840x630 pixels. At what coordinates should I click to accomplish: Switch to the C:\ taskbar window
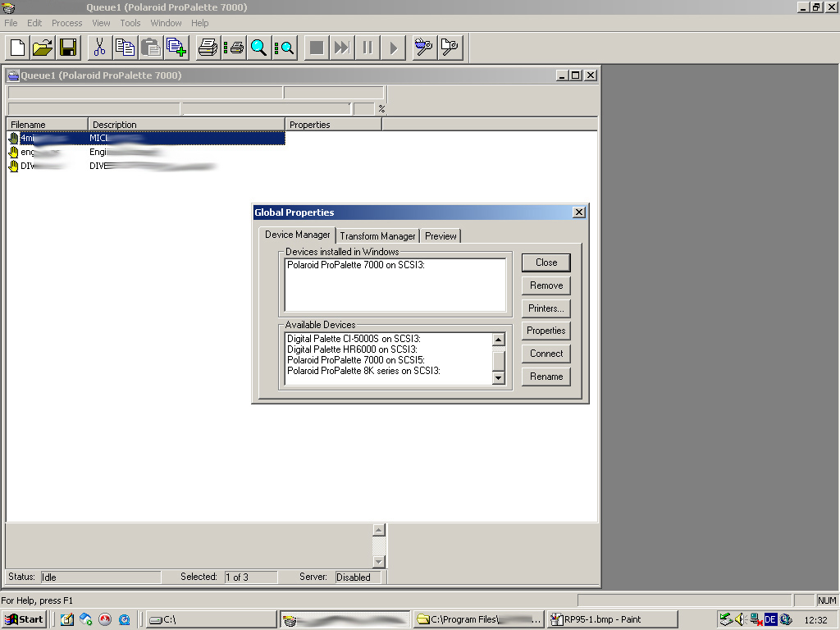click(x=211, y=620)
